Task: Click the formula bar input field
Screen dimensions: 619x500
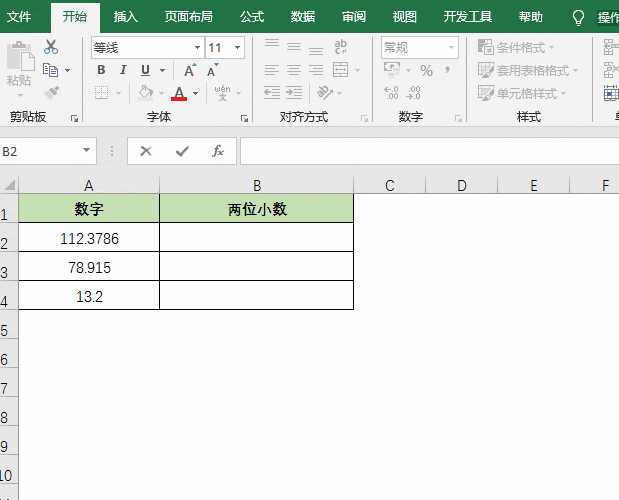Action: tap(430, 151)
